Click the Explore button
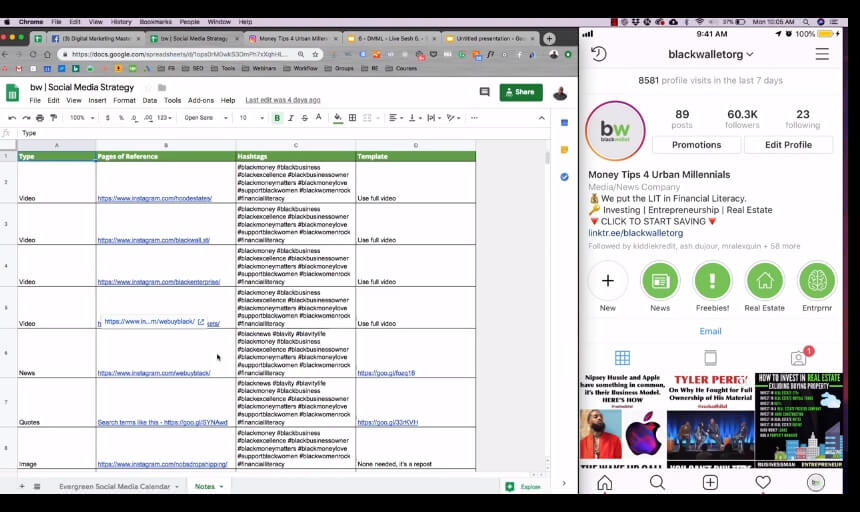Viewport: 860px width, 512px height. click(524, 486)
